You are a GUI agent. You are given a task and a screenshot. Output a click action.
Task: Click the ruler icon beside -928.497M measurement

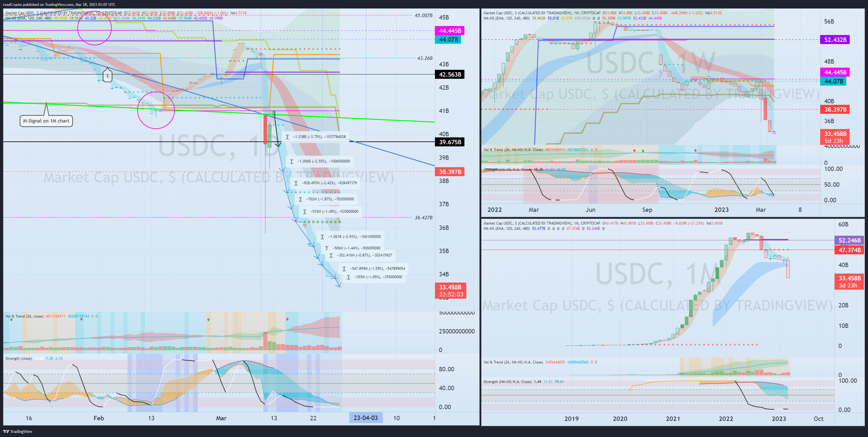(x=296, y=183)
